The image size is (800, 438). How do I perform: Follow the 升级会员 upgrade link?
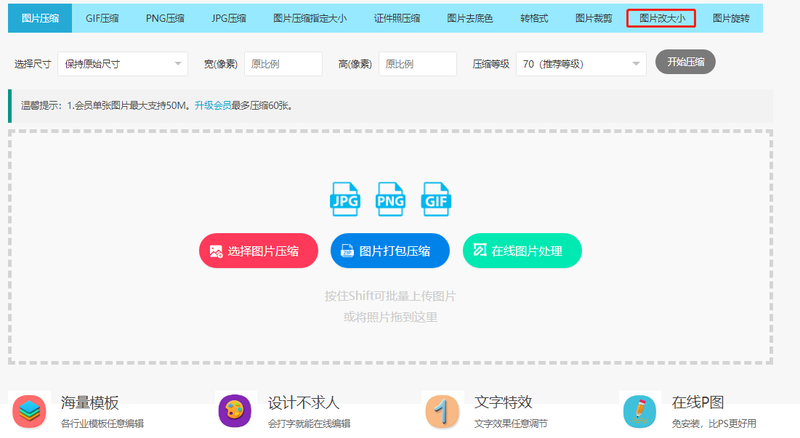(x=213, y=106)
